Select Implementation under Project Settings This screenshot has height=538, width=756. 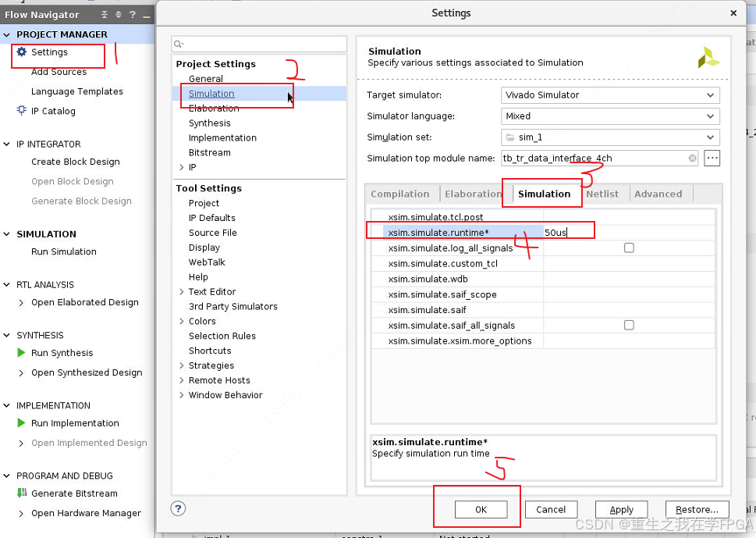click(x=222, y=137)
